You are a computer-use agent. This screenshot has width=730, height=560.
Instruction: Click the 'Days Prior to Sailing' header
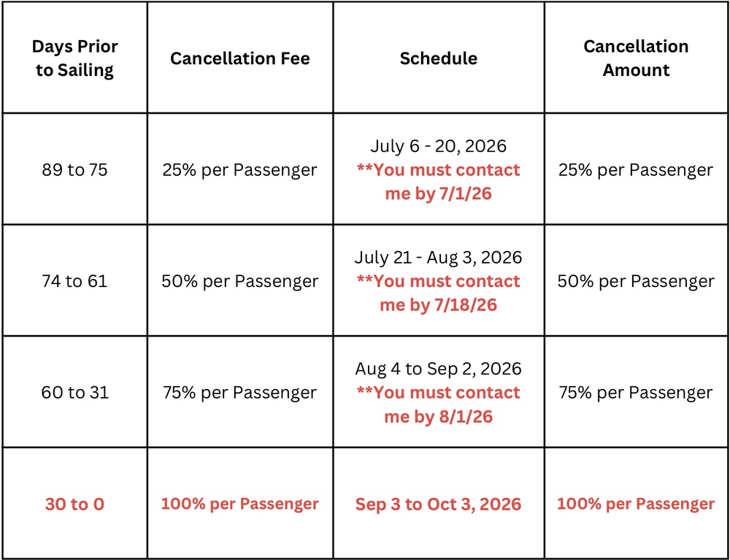[74, 58]
